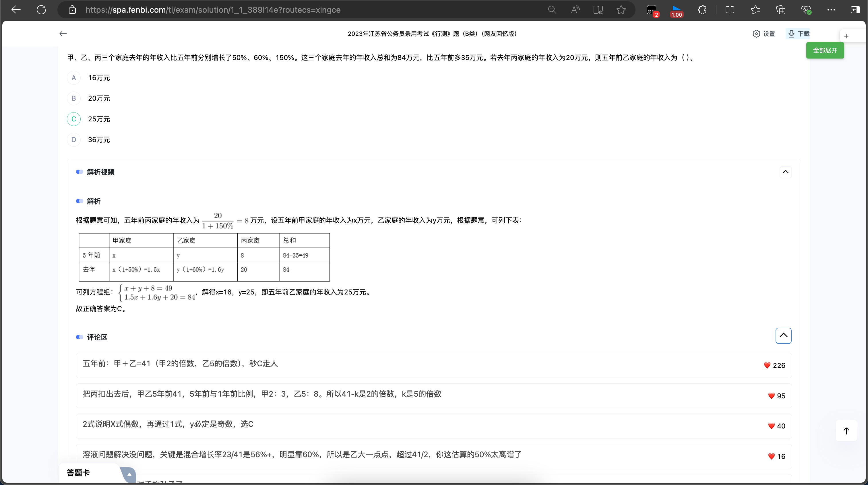Select answer option D 36万元
The height and width of the screenshot is (485, 868).
click(x=74, y=140)
